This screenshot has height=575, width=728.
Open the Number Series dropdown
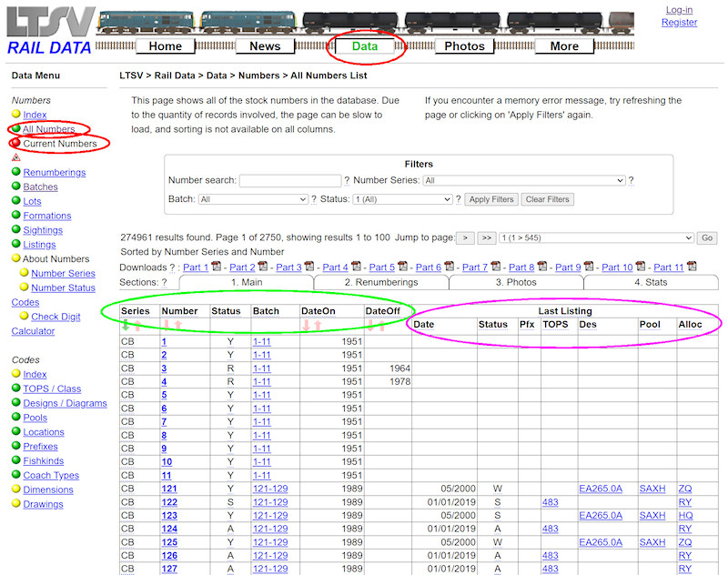point(524,181)
